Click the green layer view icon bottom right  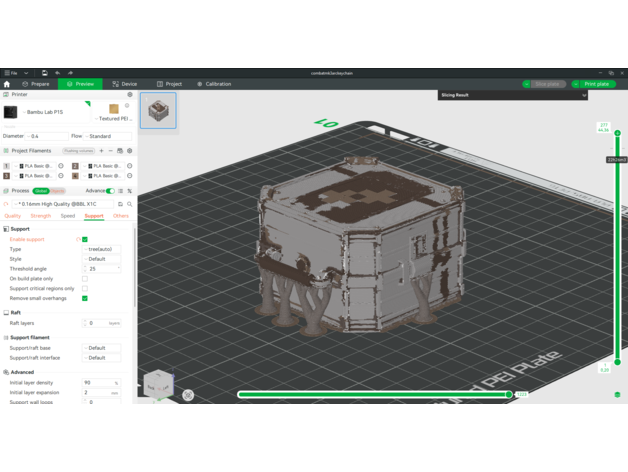tap(617, 395)
